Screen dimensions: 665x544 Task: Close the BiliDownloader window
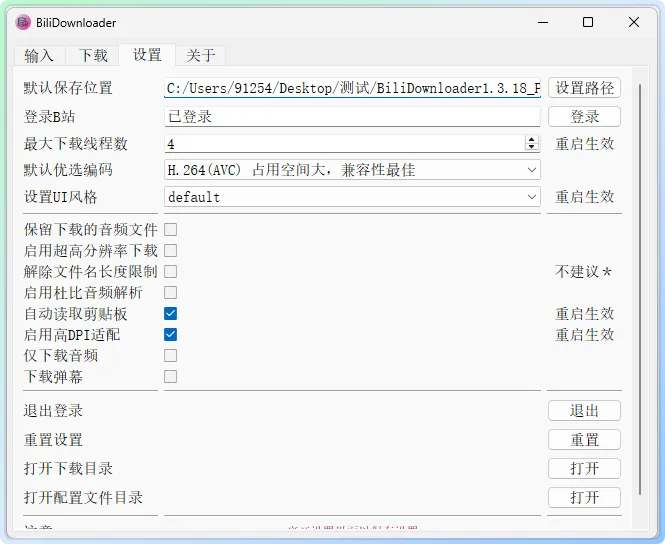pos(634,22)
